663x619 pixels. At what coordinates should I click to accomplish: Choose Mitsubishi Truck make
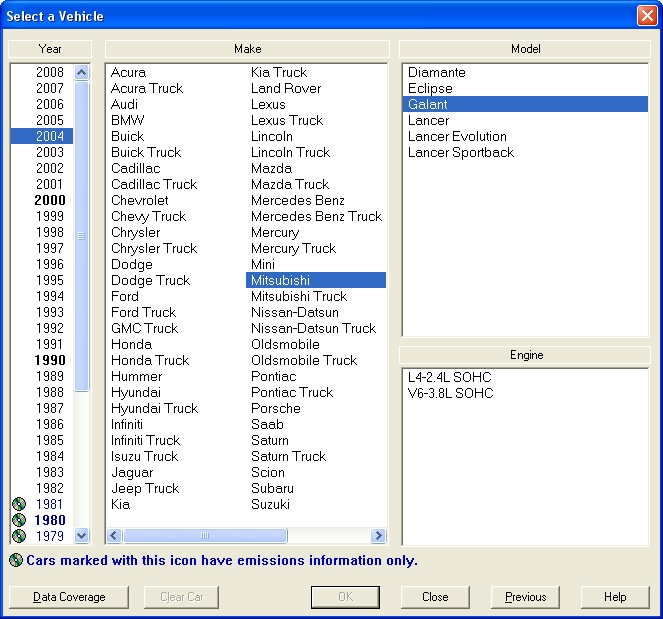tap(299, 296)
